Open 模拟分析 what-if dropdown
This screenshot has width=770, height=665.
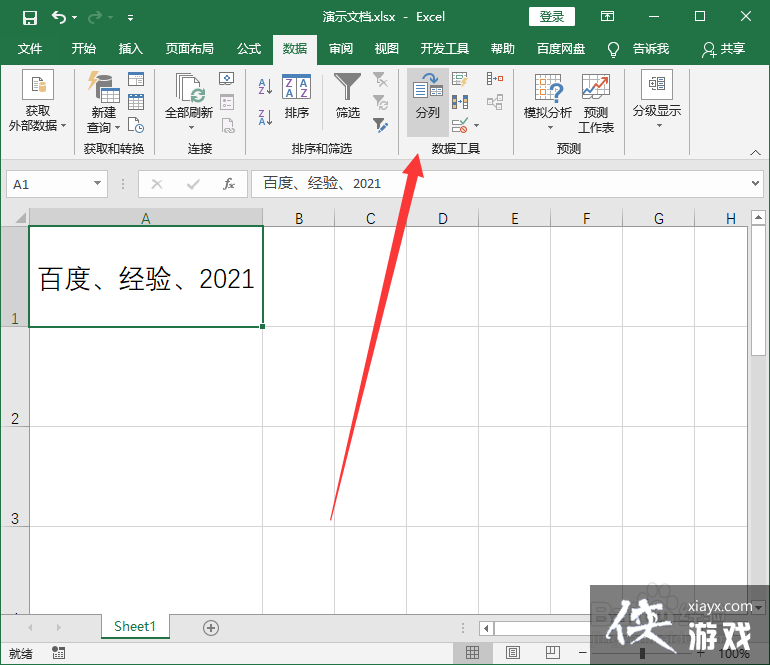(x=548, y=102)
